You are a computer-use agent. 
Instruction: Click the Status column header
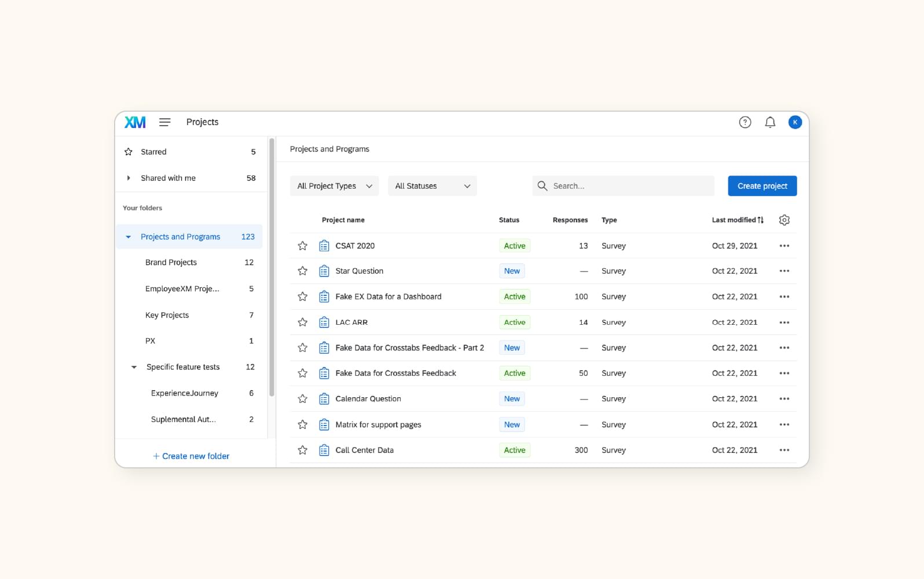pyautogui.click(x=509, y=220)
